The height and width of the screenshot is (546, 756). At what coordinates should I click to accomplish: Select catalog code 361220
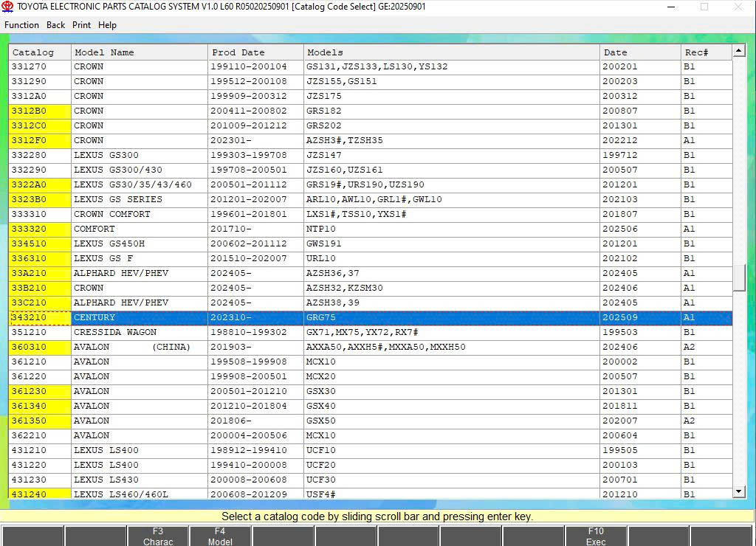click(x=40, y=376)
